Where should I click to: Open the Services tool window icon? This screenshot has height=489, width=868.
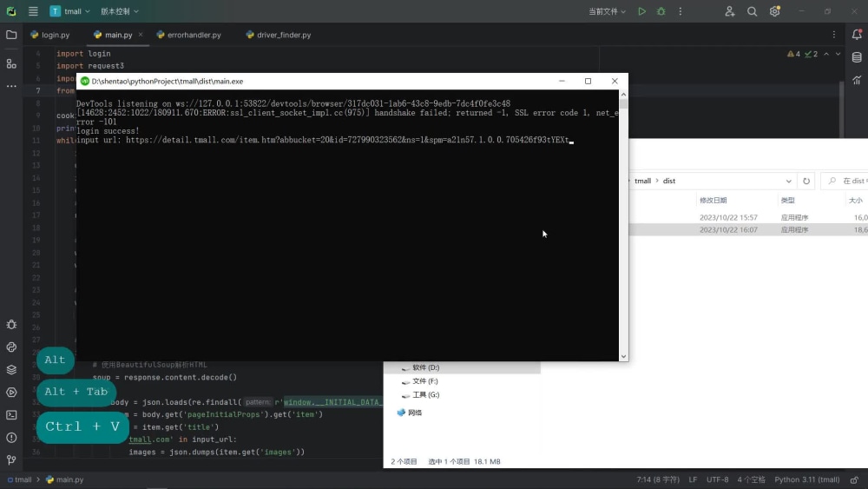point(11,393)
